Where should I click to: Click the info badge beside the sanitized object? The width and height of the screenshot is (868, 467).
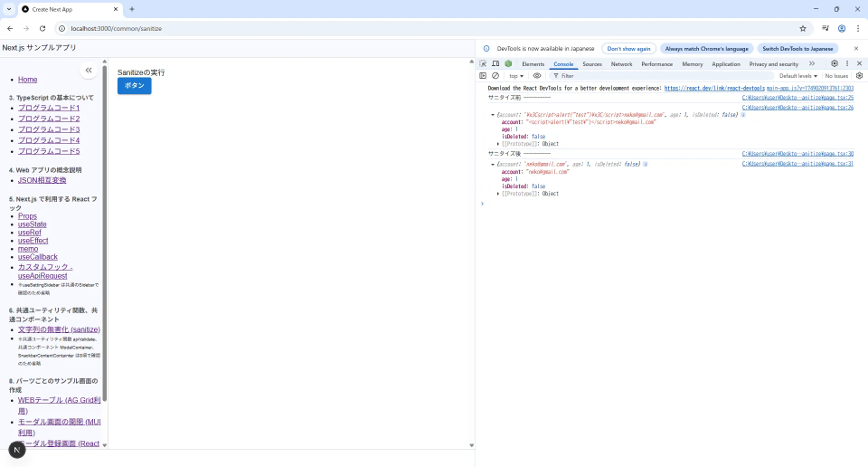pos(645,165)
